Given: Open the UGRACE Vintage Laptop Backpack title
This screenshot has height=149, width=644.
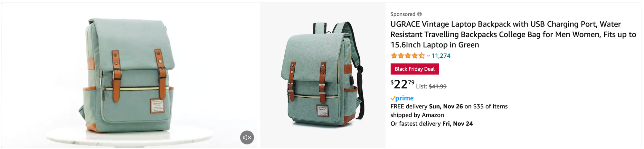Looking at the screenshot, I should coord(513,35).
